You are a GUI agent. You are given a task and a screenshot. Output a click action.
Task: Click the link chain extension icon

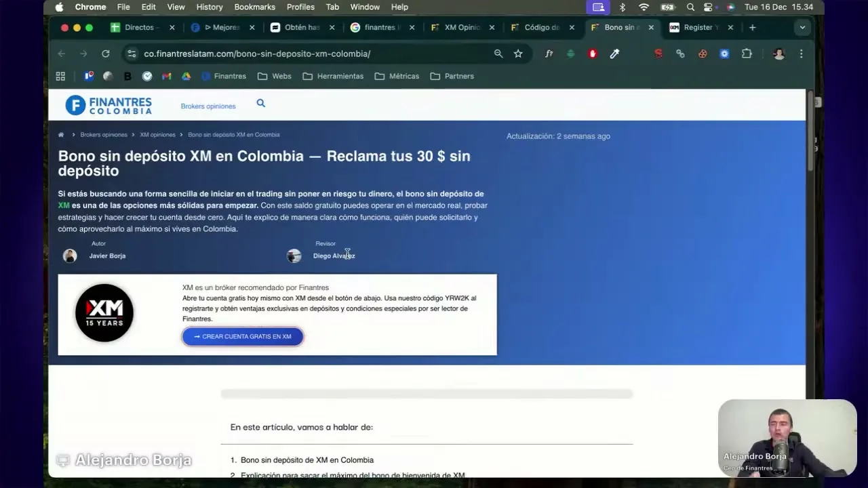(x=680, y=54)
